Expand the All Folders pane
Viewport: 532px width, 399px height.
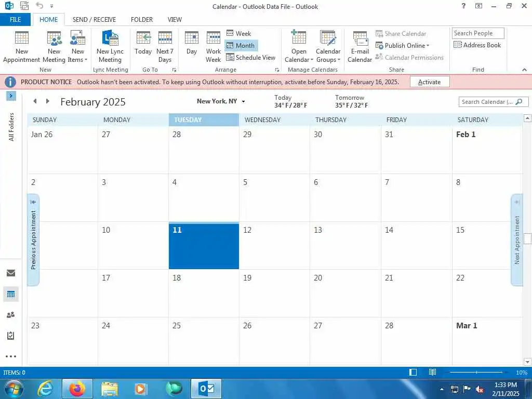(11, 96)
